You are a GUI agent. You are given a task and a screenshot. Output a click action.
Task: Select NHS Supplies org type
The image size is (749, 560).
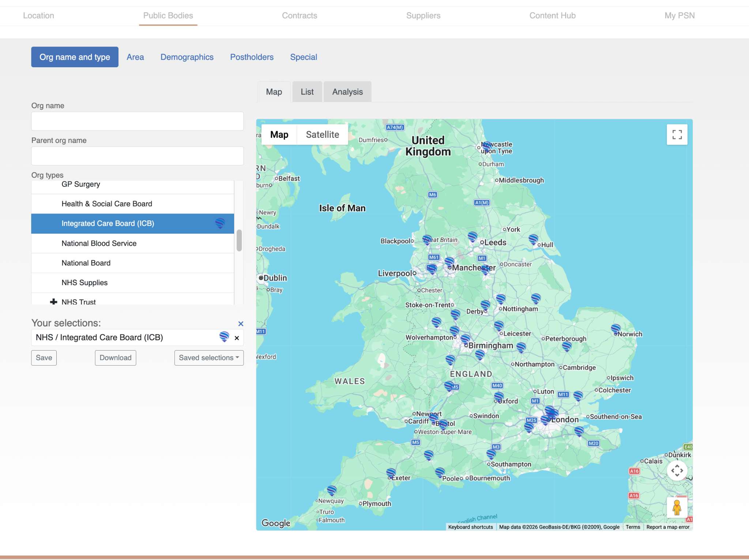click(x=132, y=283)
